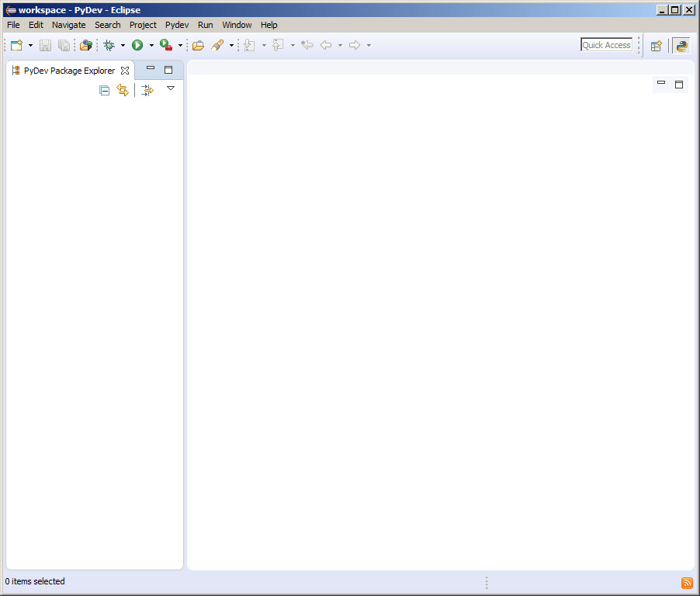This screenshot has width=700, height=596.
Task: Select the PyDev Package Explorer tab
Action: point(69,71)
